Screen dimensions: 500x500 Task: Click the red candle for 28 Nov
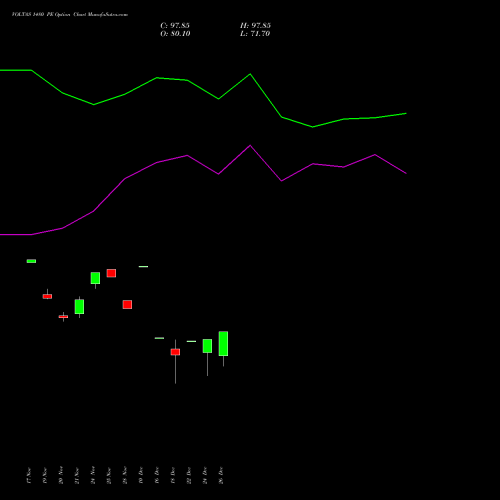tap(127, 304)
